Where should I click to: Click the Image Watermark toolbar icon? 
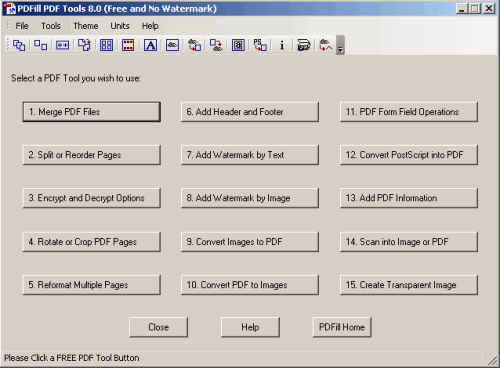pyautogui.click(x=172, y=45)
